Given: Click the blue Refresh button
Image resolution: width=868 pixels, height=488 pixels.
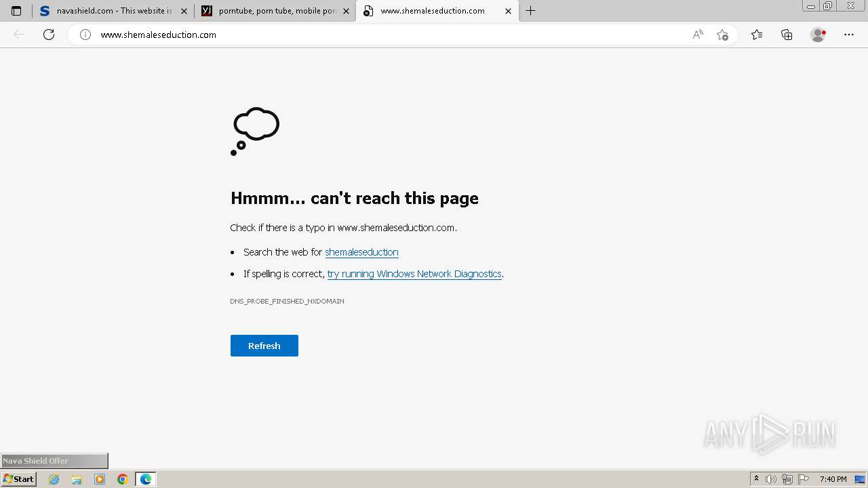Looking at the screenshot, I should pyautogui.click(x=264, y=346).
